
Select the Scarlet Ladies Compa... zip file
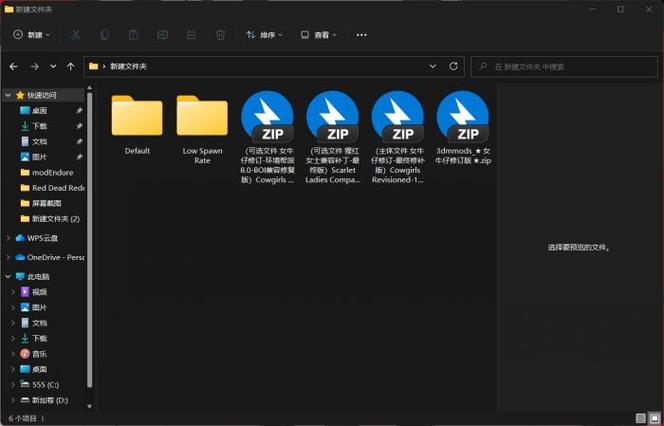[x=332, y=137]
